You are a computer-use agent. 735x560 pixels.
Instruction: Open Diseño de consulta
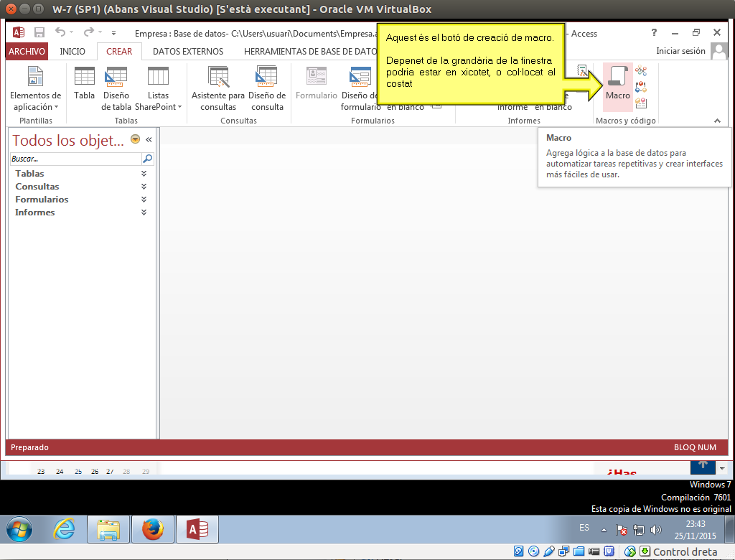pos(267,88)
